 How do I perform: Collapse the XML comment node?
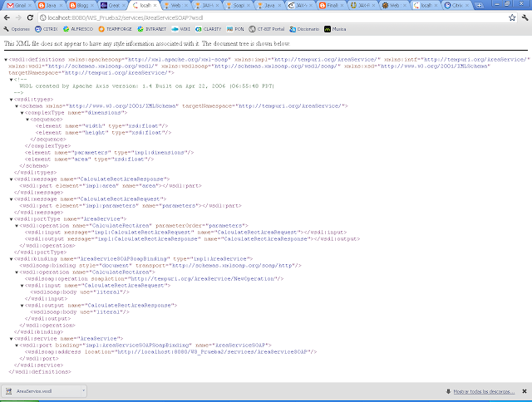11,80
